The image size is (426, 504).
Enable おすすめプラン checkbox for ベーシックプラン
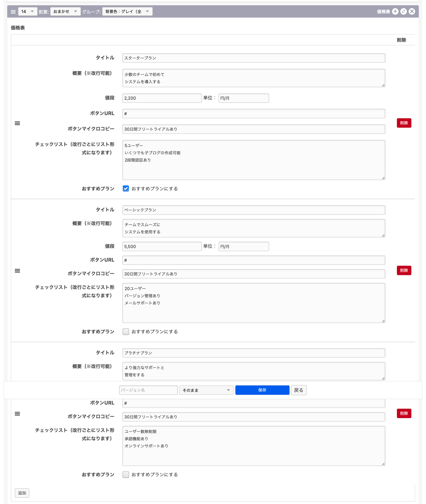126,331
